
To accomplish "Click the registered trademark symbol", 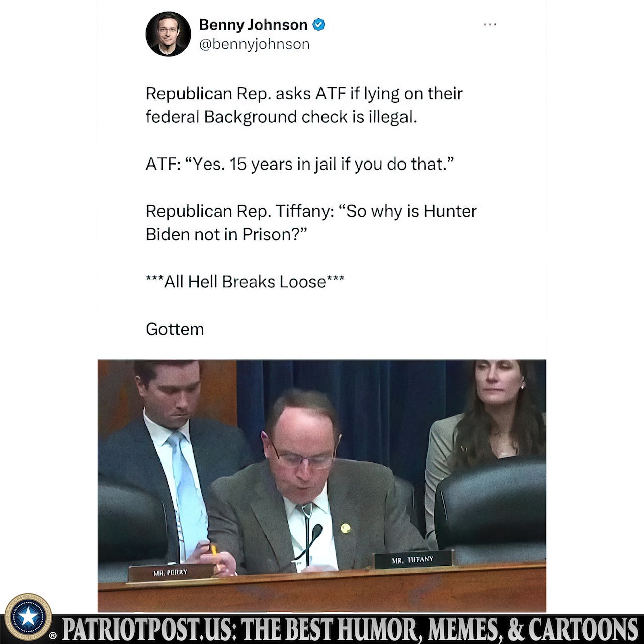I will pyautogui.click(x=52, y=636).
